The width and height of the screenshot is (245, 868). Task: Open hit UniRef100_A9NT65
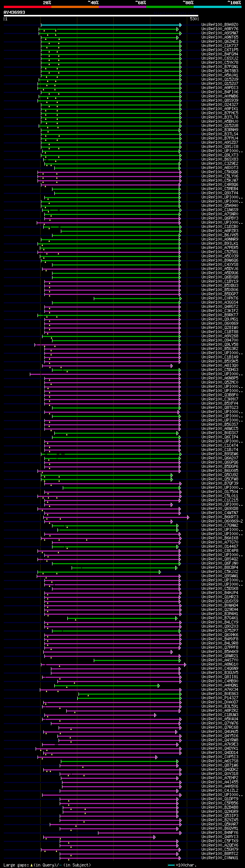(x=220, y=37)
